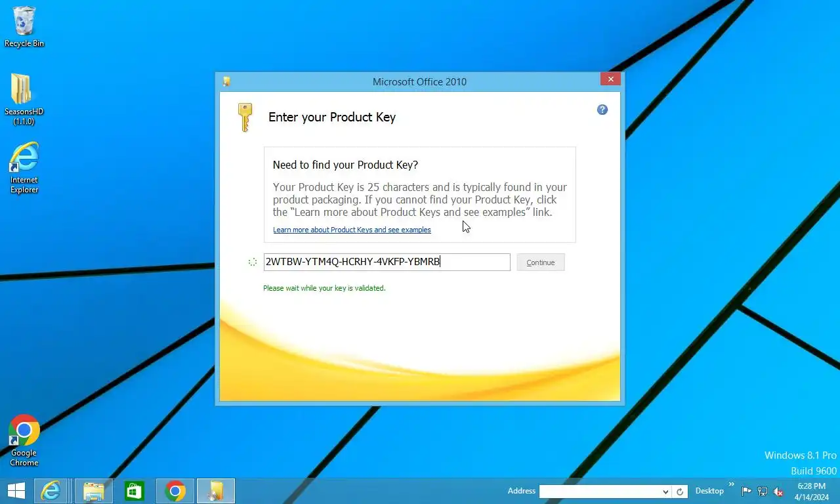The image size is (840, 504).
Task: Click the gold key icon in the dialog
Action: (x=245, y=117)
